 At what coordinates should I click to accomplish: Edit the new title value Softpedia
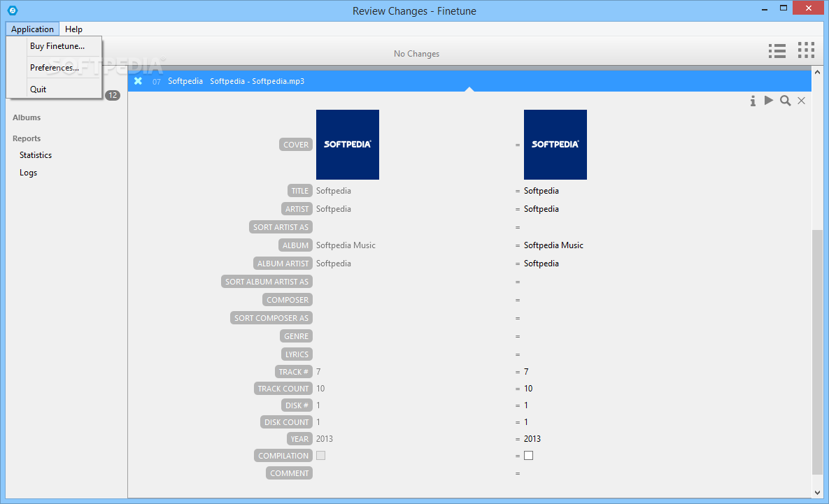tap(541, 191)
